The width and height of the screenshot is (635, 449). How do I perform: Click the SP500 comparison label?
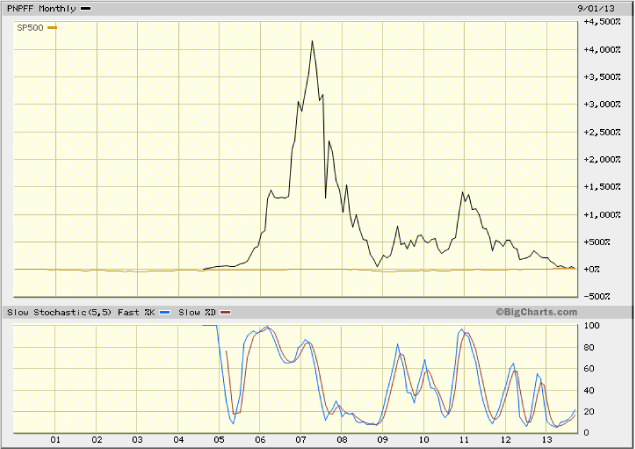pos(29,27)
